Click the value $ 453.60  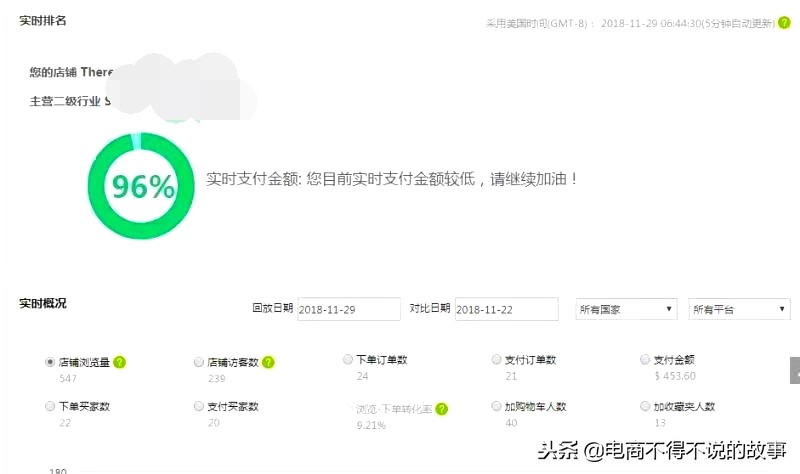click(675, 376)
